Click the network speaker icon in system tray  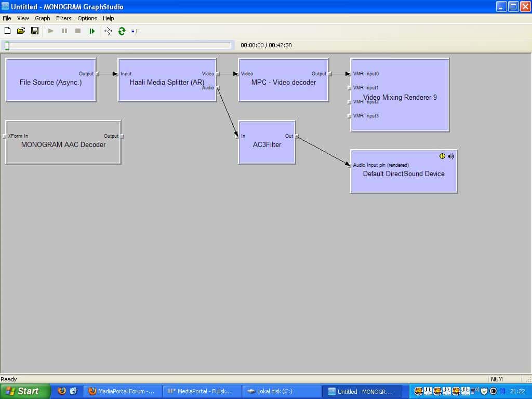[475, 391]
